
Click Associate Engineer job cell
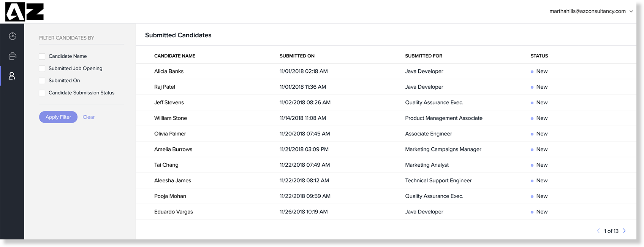pyautogui.click(x=429, y=134)
